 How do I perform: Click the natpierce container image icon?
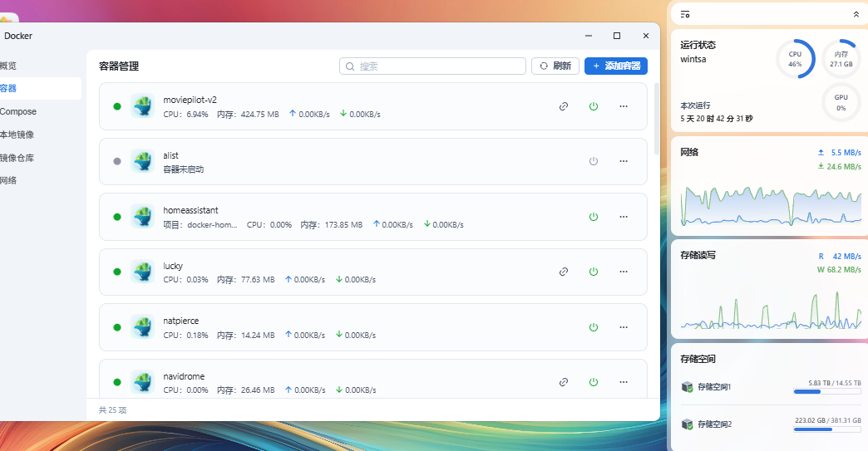point(143,327)
